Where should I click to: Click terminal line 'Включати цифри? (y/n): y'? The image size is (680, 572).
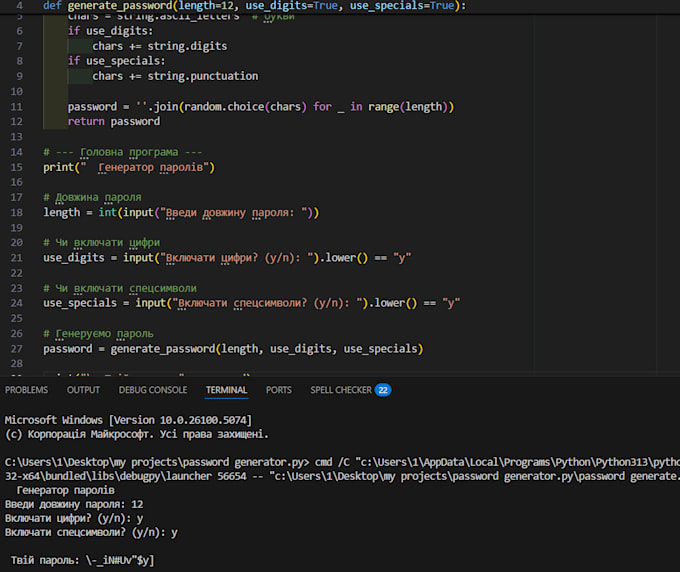[74, 518]
